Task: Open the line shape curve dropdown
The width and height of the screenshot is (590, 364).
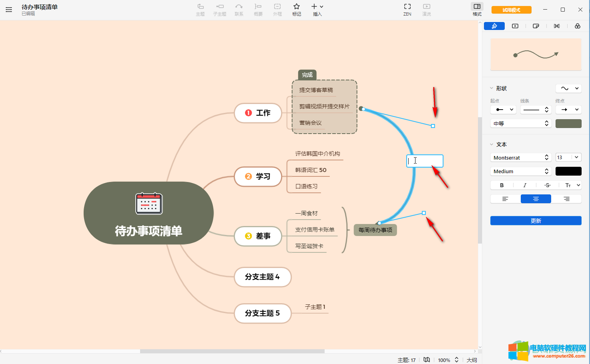Action: [x=568, y=88]
